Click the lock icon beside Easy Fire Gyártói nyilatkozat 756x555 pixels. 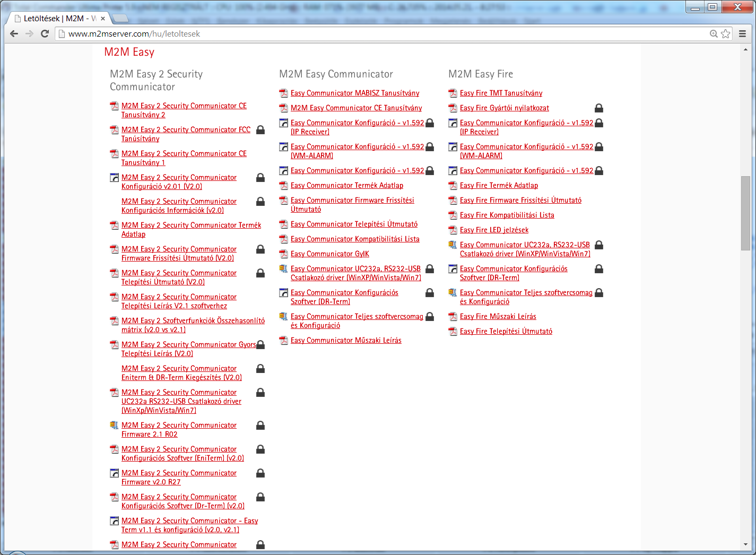click(x=599, y=108)
